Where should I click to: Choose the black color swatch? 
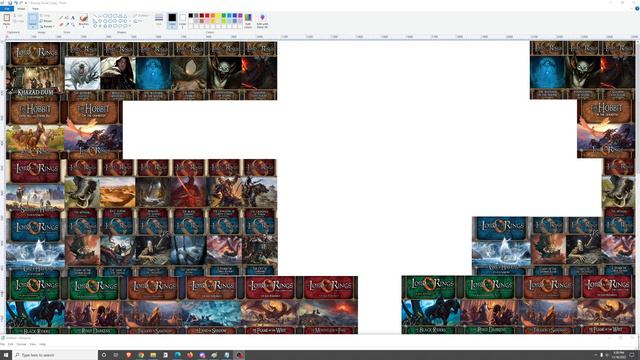[x=191, y=15]
